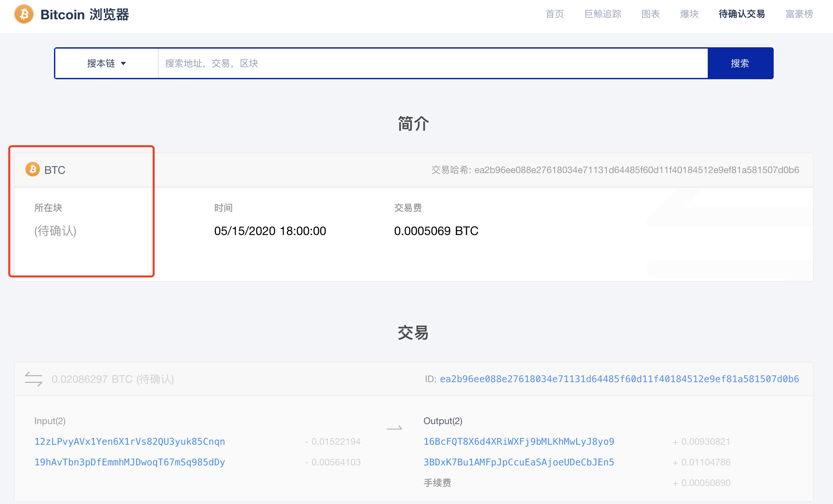This screenshot has width=833, height=504.
Task: Open transaction ID link ea2b96ee088e…
Action: tap(619, 379)
